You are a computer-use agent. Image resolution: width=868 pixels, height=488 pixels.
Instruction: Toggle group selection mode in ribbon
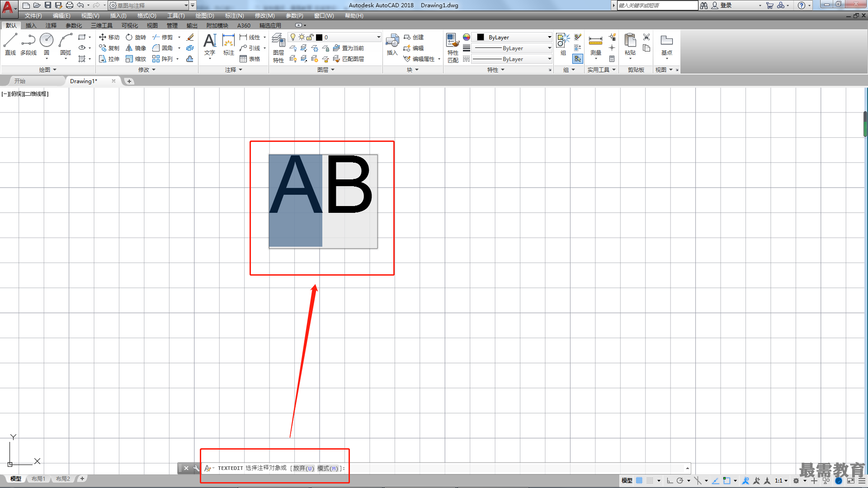(578, 59)
